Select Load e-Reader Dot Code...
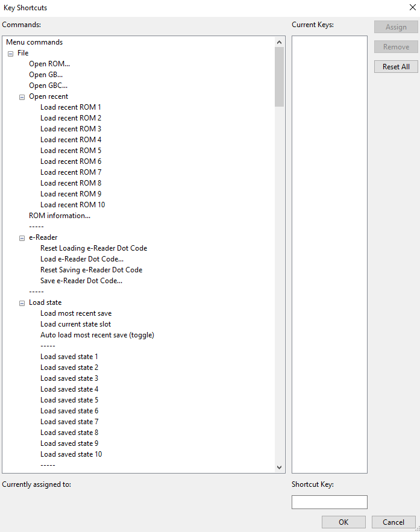This screenshot has width=420, height=532. (x=82, y=259)
